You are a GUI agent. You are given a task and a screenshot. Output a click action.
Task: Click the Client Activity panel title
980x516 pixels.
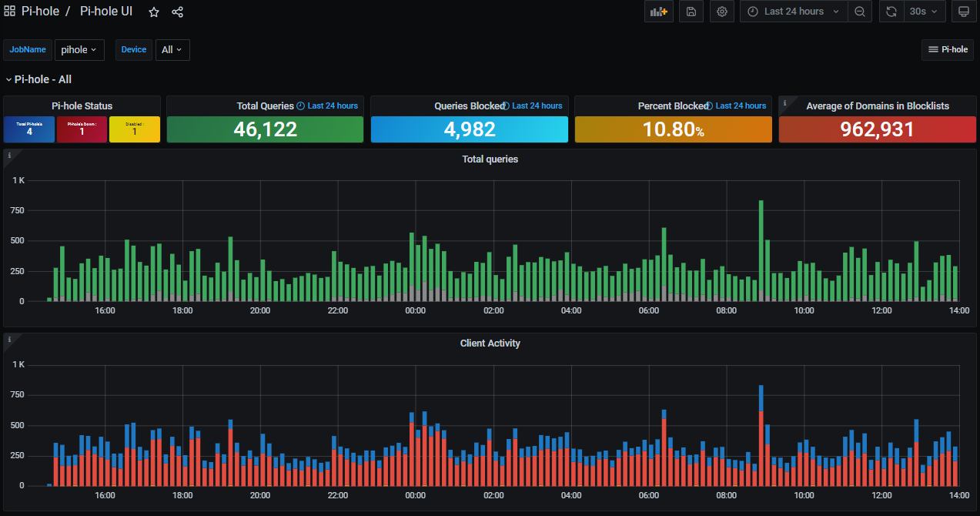490,343
